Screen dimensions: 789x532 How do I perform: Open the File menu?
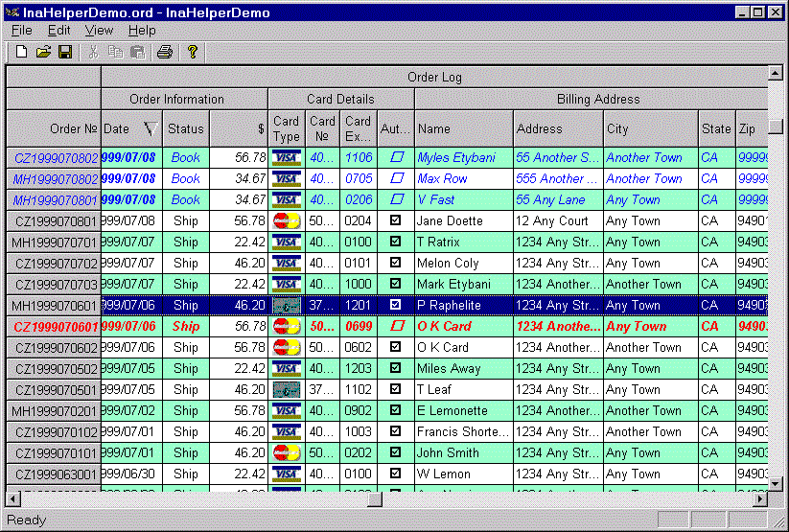[22, 31]
